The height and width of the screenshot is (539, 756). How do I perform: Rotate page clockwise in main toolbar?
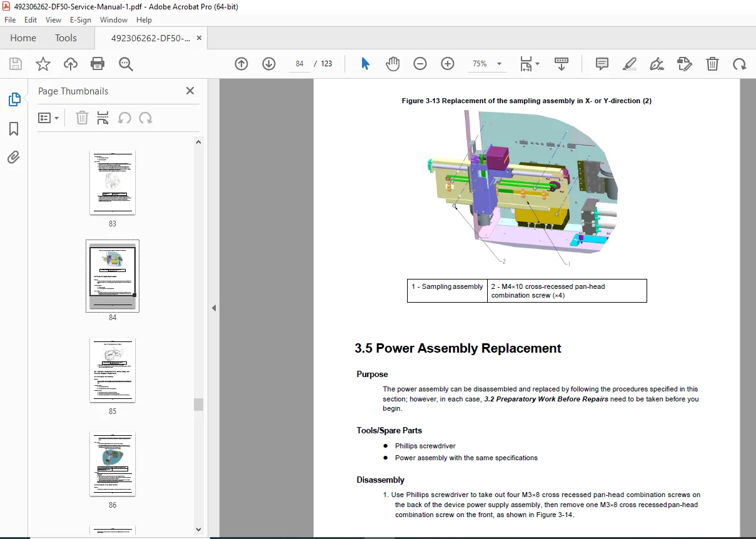point(740,64)
